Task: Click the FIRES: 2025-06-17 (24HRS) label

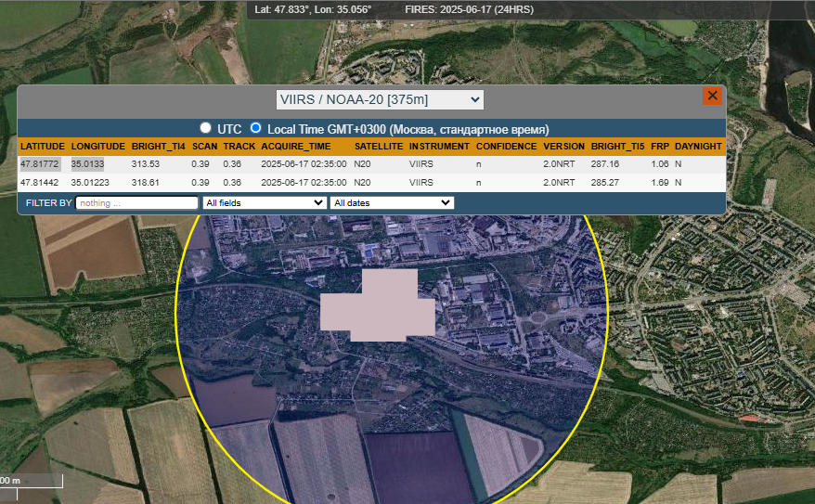Action: tap(470, 9)
